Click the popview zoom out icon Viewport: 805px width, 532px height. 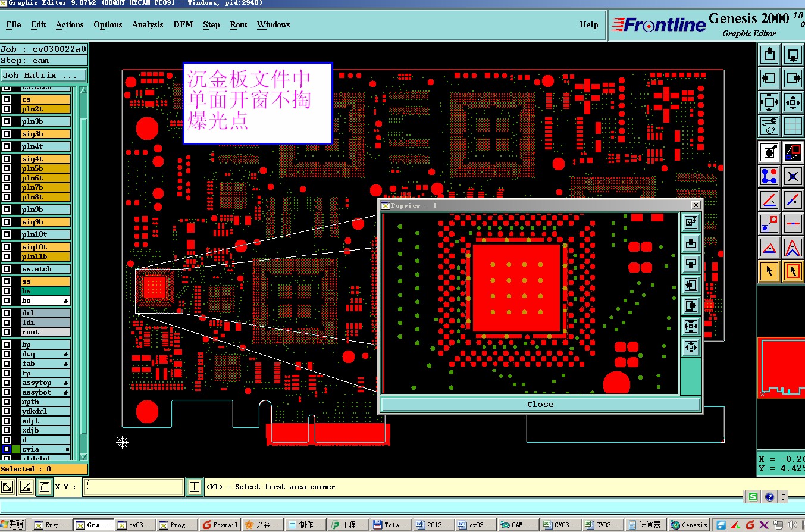coord(691,326)
